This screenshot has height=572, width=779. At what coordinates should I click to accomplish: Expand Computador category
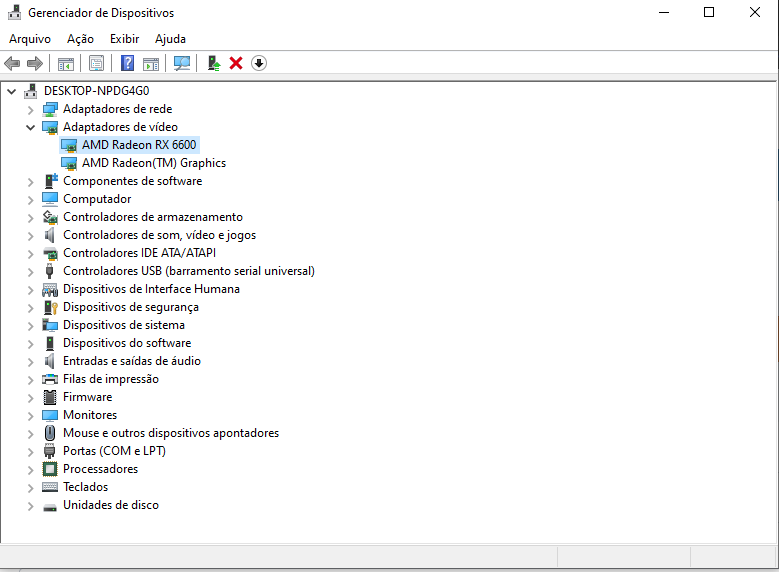[31, 200]
